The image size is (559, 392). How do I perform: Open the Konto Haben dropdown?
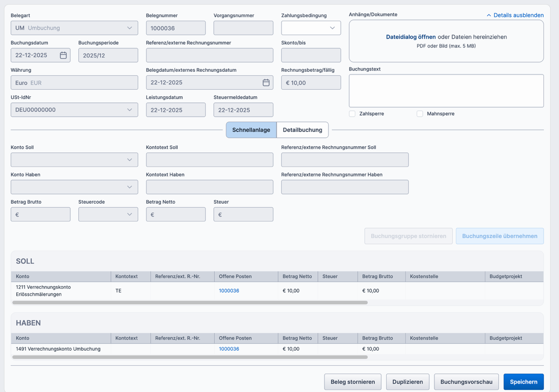(129, 187)
